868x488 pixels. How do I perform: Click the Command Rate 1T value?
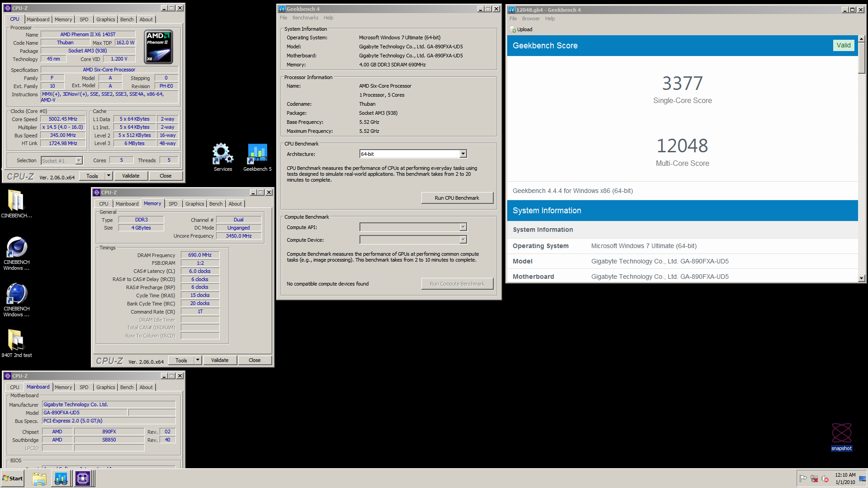(200, 312)
